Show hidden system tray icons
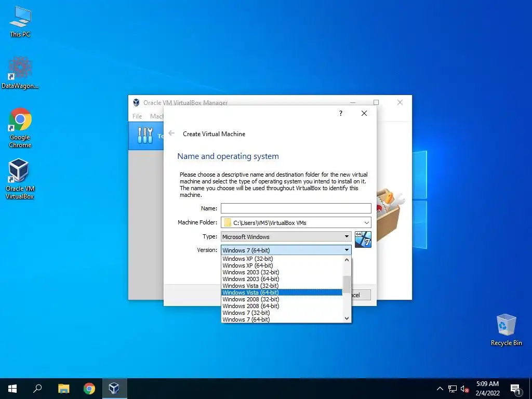Viewport: 532px width, 399px height. click(440, 389)
